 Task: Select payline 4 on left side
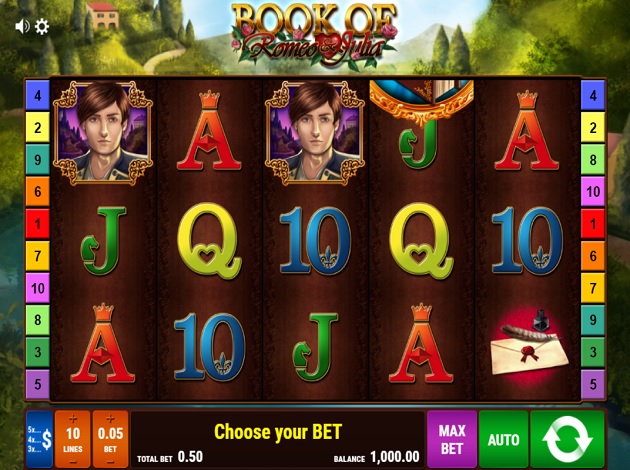coord(38,96)
